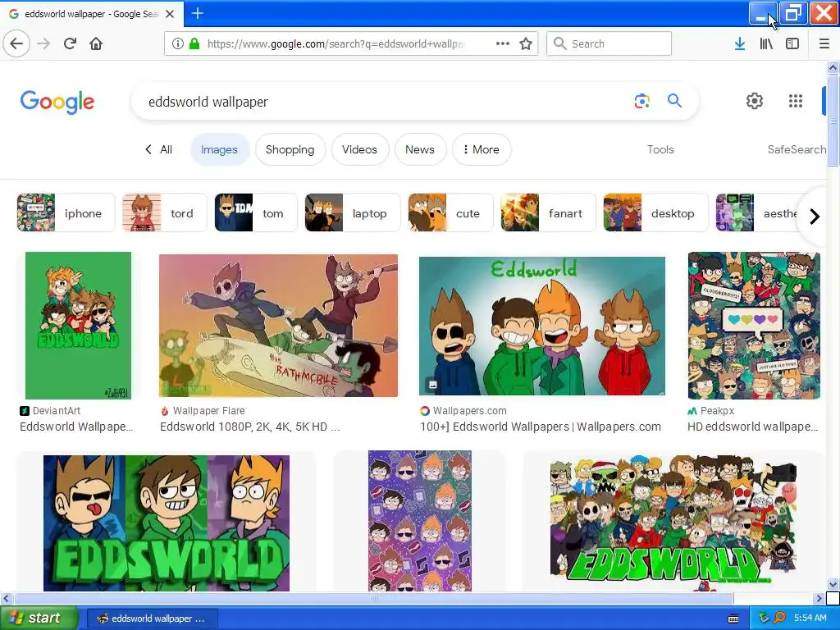Click the orange magnifier tray icon

779,619
